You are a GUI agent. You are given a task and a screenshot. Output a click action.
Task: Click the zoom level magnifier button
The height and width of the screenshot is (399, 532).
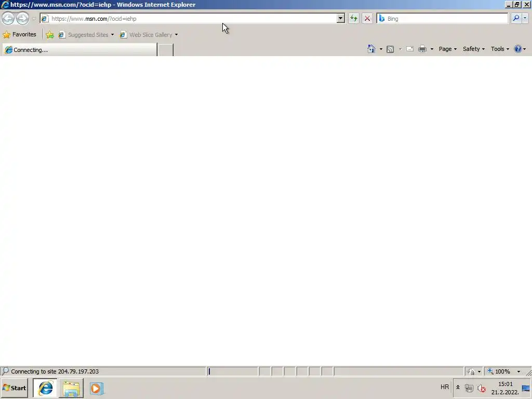tap(490, 371)
